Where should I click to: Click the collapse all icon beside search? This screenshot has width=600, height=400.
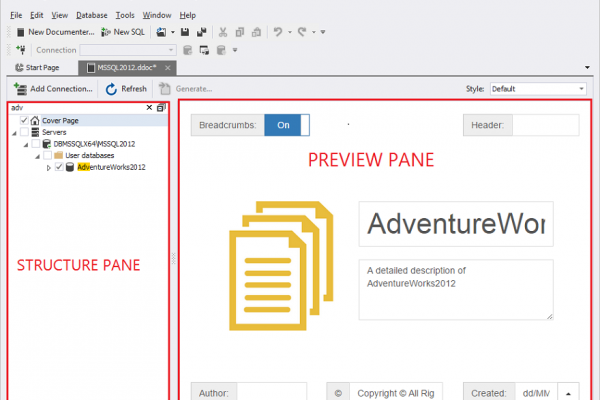(x=161, y=108)
